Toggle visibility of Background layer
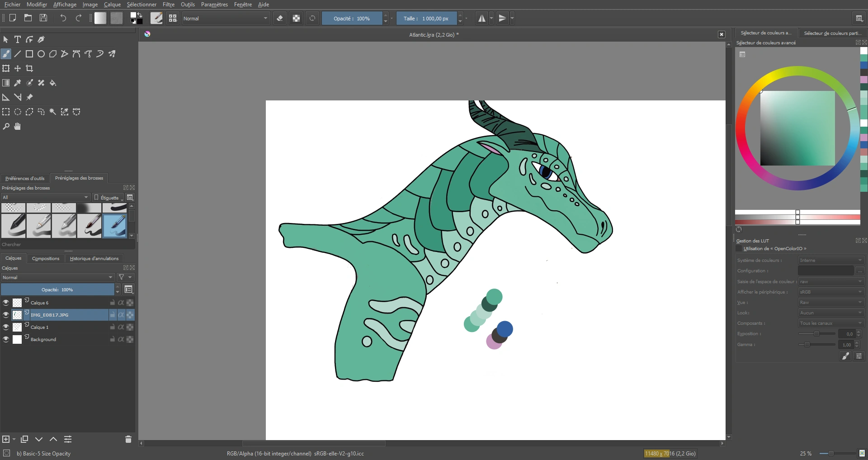Image resolution: width=868 pixels, height=460 pixels. click(6, 339)
